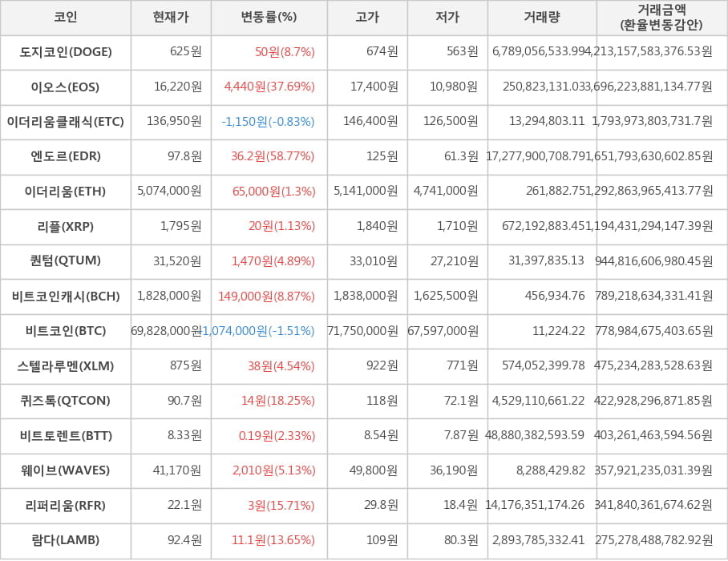Click QTCON change 14원(18.25%)
728x561 pixels.
278,401
